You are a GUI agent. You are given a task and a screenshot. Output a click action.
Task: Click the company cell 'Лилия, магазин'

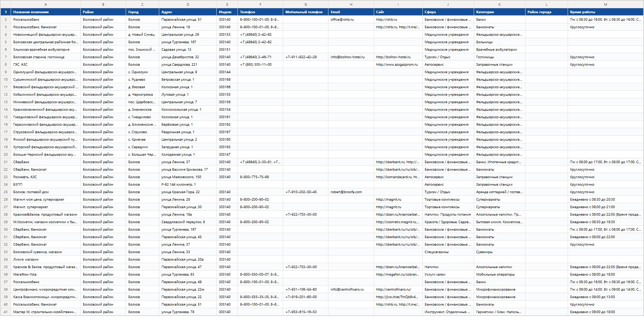pos(46,260)
